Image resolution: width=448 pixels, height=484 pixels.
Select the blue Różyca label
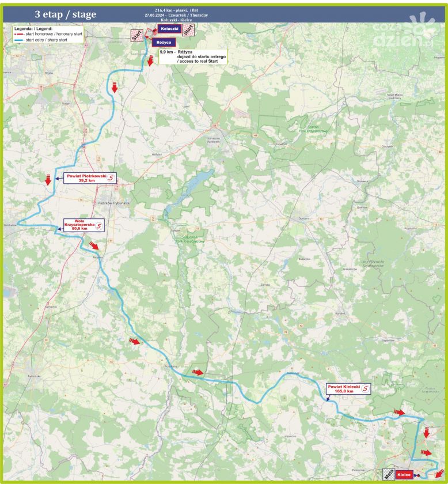164,42
